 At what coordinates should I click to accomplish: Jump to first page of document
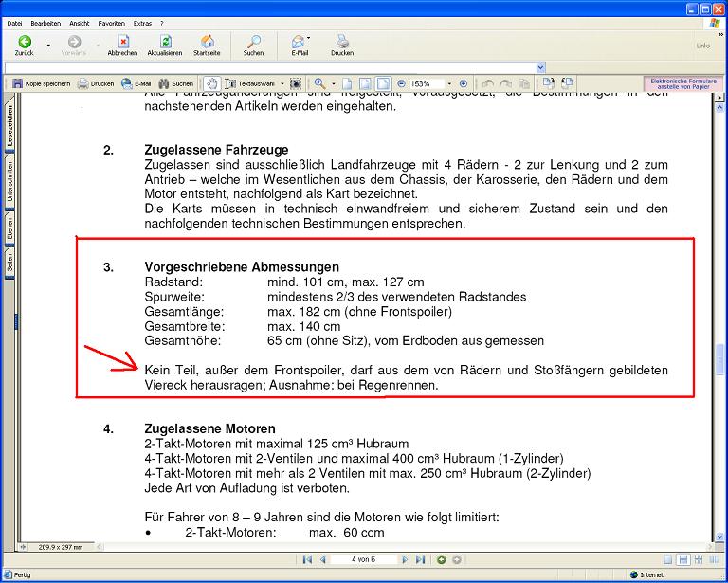pyautogui.click(x=307, y=560)
